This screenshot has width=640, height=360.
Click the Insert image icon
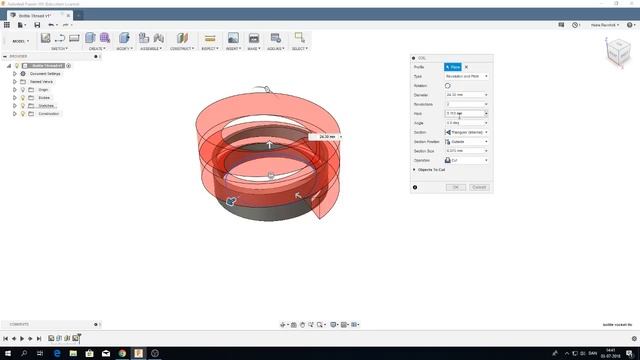pos(233,38)
